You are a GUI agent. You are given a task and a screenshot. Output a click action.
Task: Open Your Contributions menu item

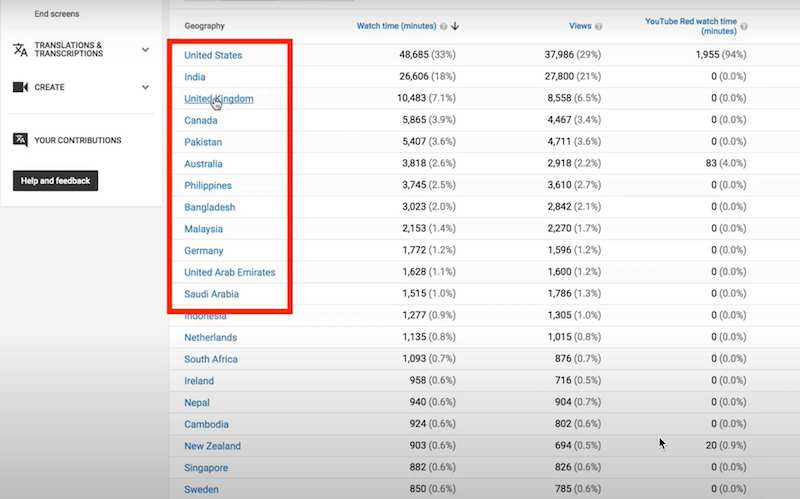click(78, 140)
